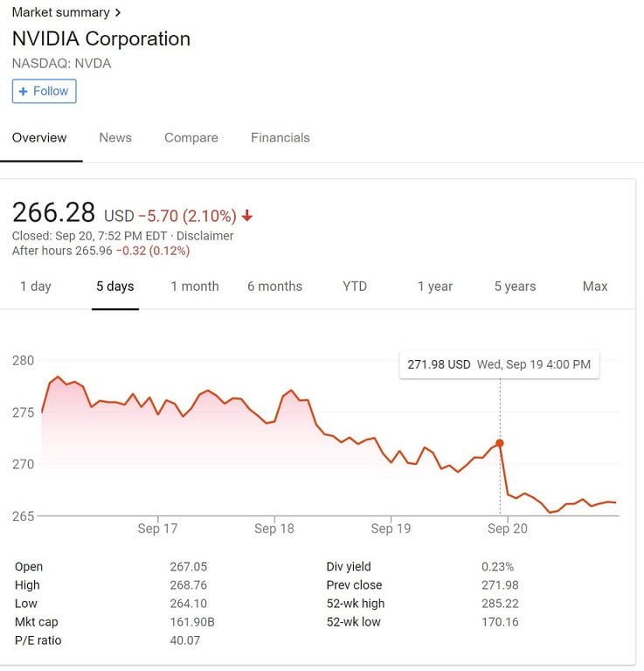644x671 pixels.
Task: Click the Follow button for NVIDIA
Action: (x=44, y=91)
